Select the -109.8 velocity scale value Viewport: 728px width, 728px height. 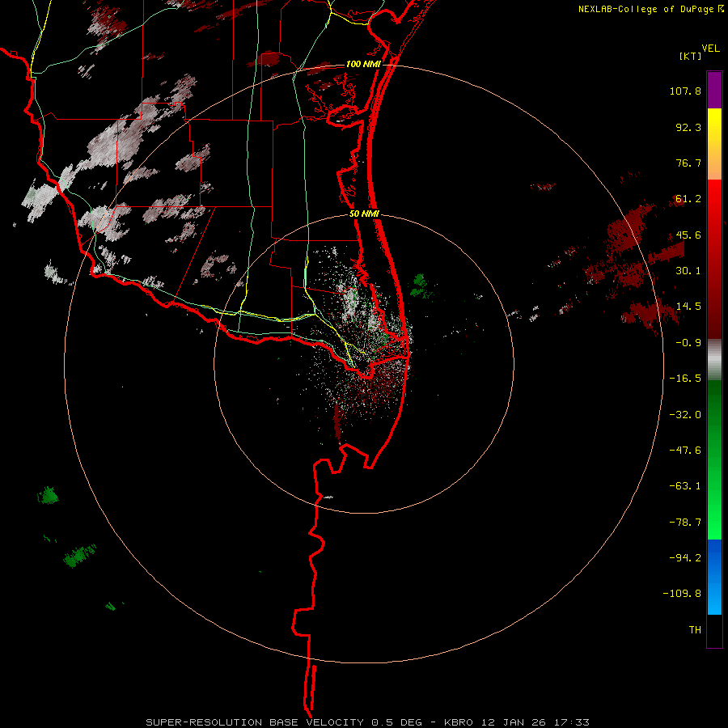click(682, 594)
